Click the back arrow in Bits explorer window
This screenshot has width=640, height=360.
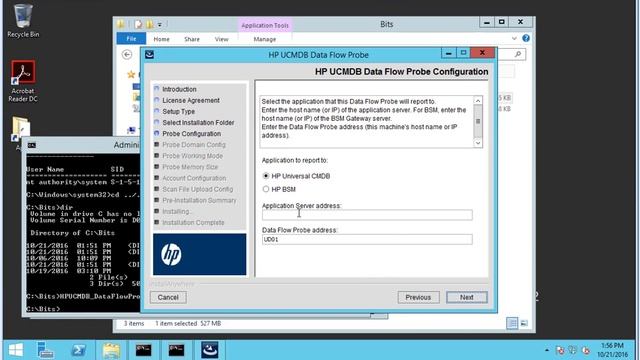127,54
